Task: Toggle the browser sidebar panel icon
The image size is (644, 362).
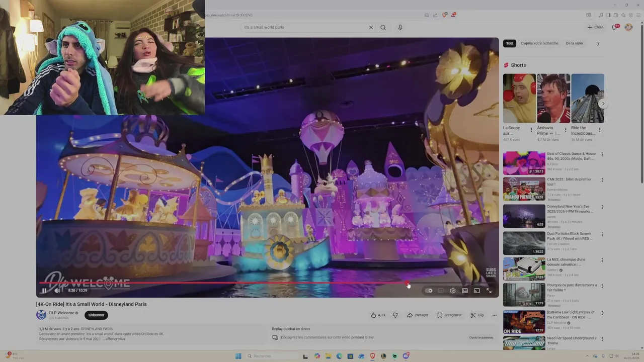Action: click(608, 15)
